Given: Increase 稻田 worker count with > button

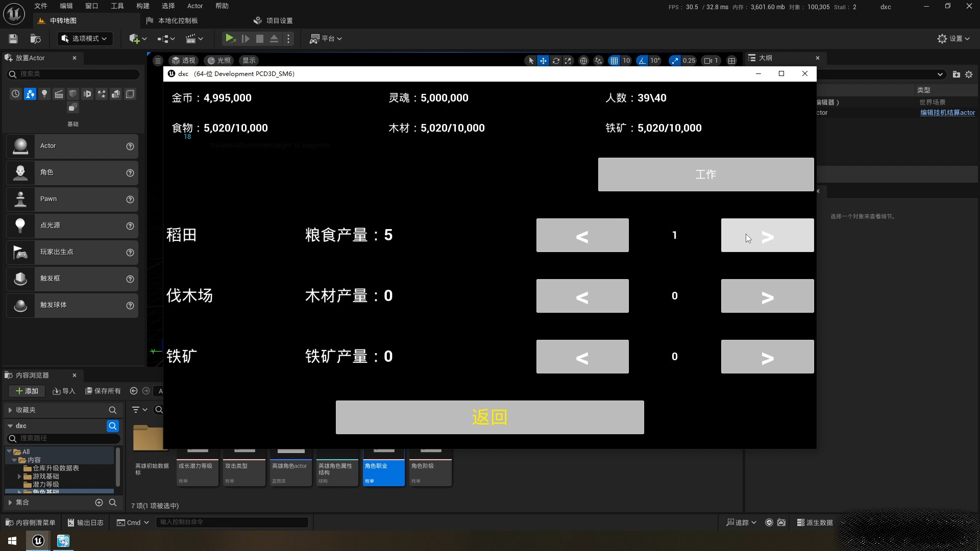Looking at the screenshot, I should tap(767, 235).
